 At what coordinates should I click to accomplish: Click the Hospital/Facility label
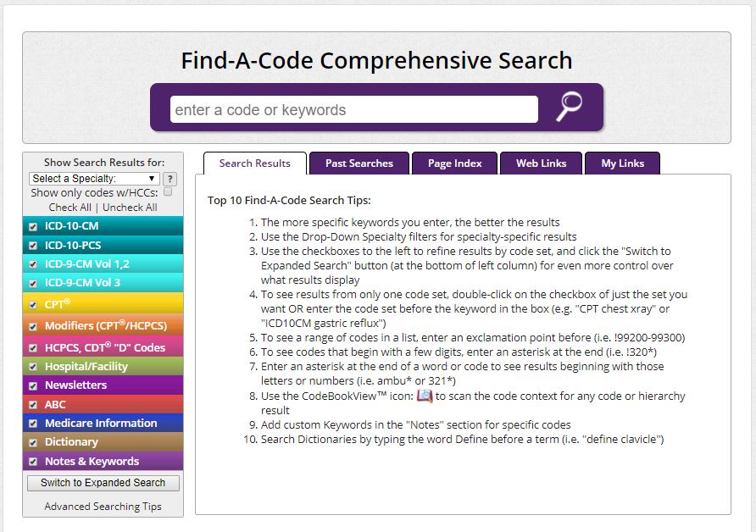pos(86,366)
